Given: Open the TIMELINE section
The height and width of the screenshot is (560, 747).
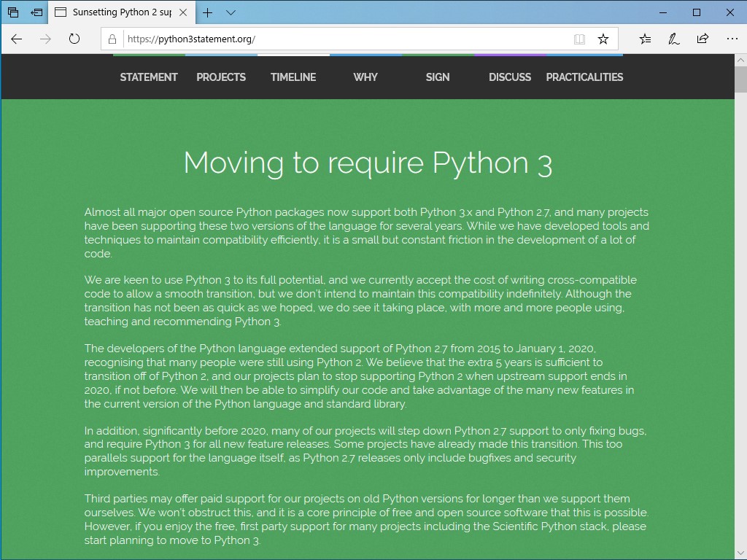Looking at the screenshot, I should click(293, 77).
